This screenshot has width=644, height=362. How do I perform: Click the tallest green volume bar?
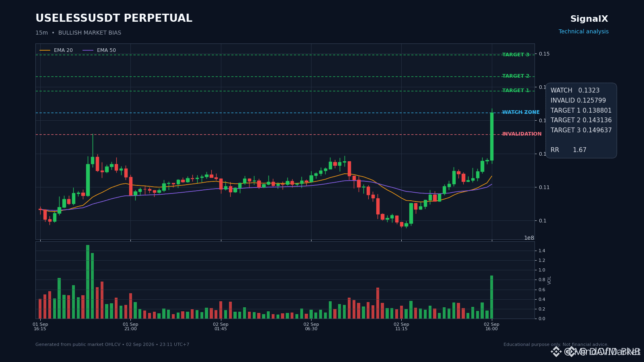coord(88,282)
